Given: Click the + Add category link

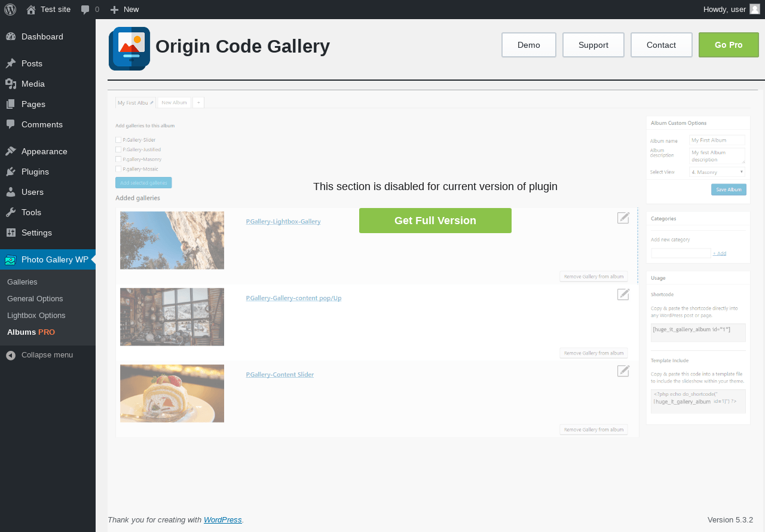Looking at the screenshot, I should [x=720, y=253].
